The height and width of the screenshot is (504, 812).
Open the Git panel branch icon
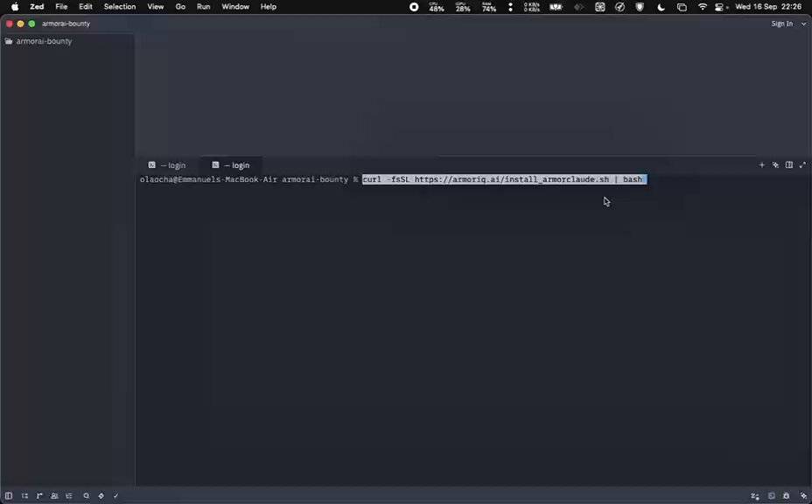[x=39, y=496]
